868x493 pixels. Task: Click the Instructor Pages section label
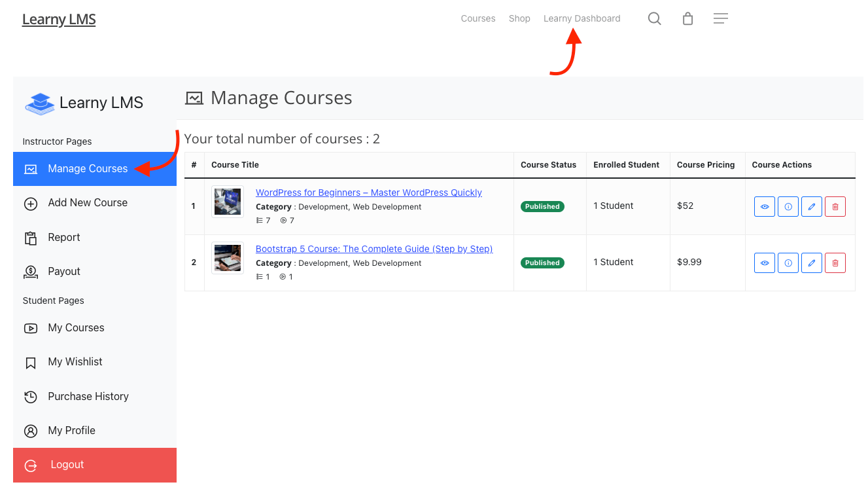point(57,141)
